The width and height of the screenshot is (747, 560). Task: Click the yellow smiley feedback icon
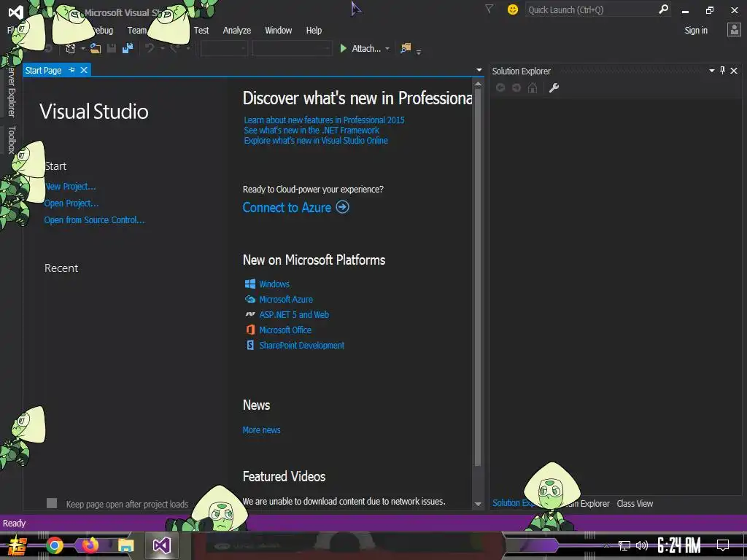point(513,9)
